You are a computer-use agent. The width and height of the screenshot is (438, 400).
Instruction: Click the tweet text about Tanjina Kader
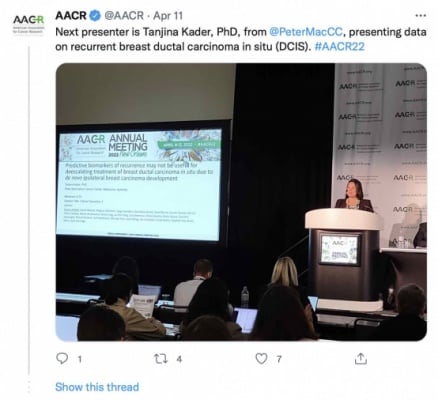[x=241, y=39]
